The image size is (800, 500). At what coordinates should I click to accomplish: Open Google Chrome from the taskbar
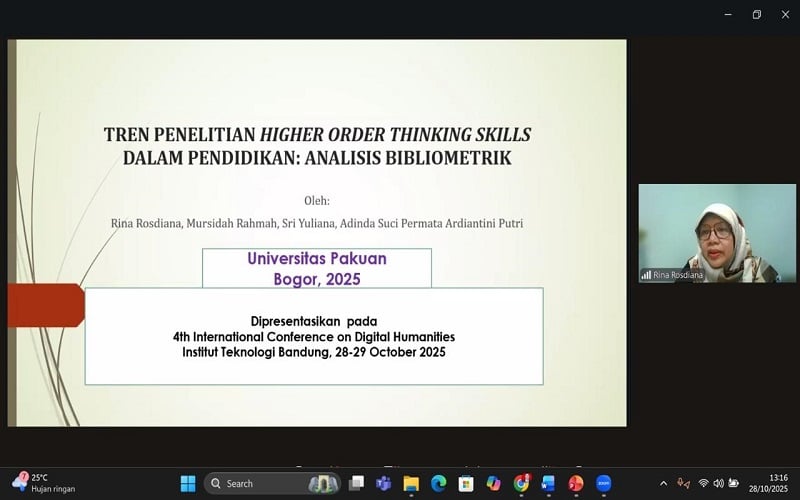click(521, 484)
